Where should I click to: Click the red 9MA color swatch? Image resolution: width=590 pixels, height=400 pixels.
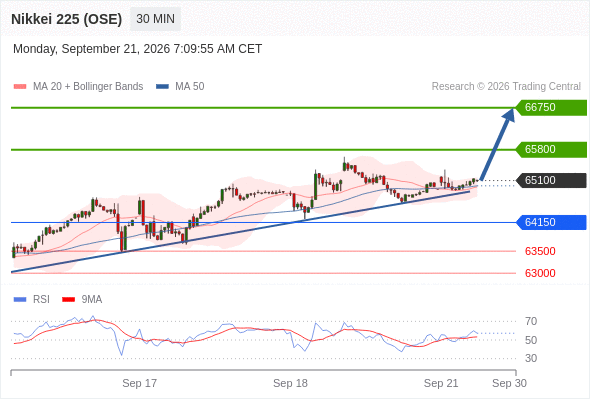pyautogui.click(x=68, y=300)
